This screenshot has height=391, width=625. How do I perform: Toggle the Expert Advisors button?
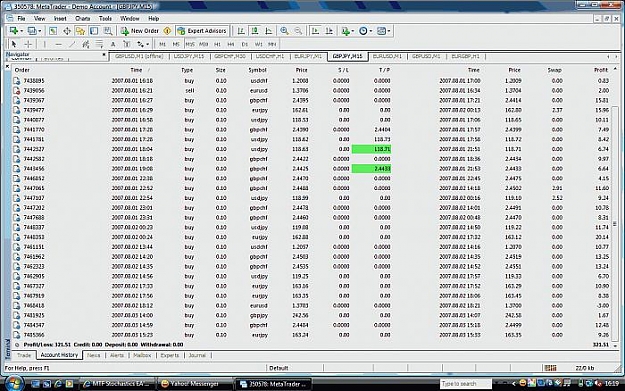pos(202,31)
